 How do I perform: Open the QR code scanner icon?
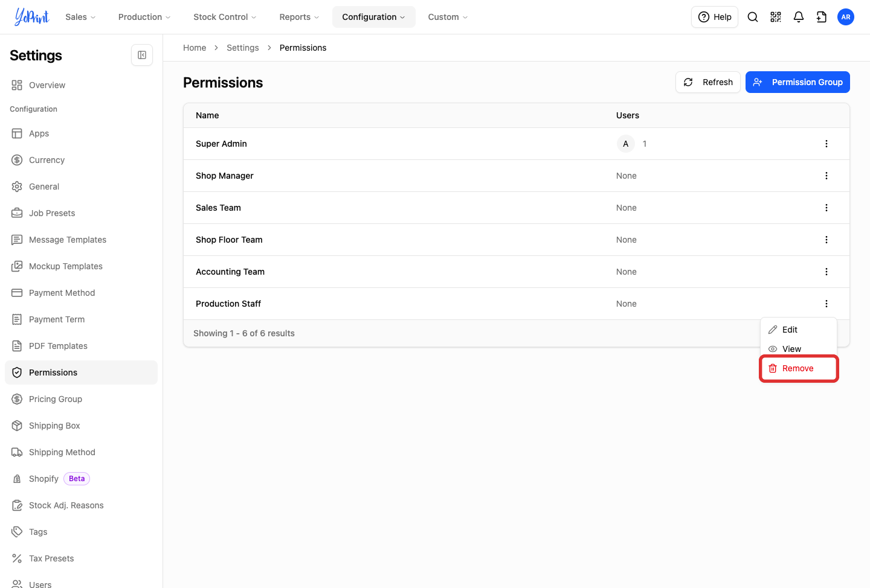776,17
